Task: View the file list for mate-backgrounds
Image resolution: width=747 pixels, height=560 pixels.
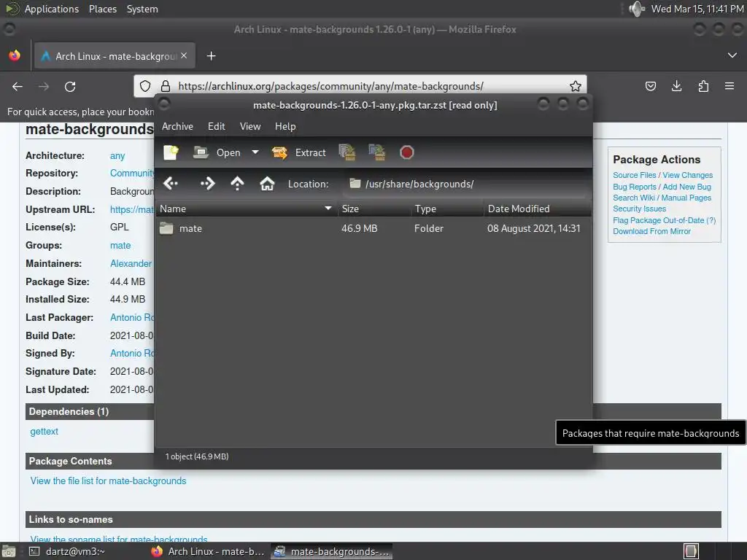Action: tap(108, 481)
